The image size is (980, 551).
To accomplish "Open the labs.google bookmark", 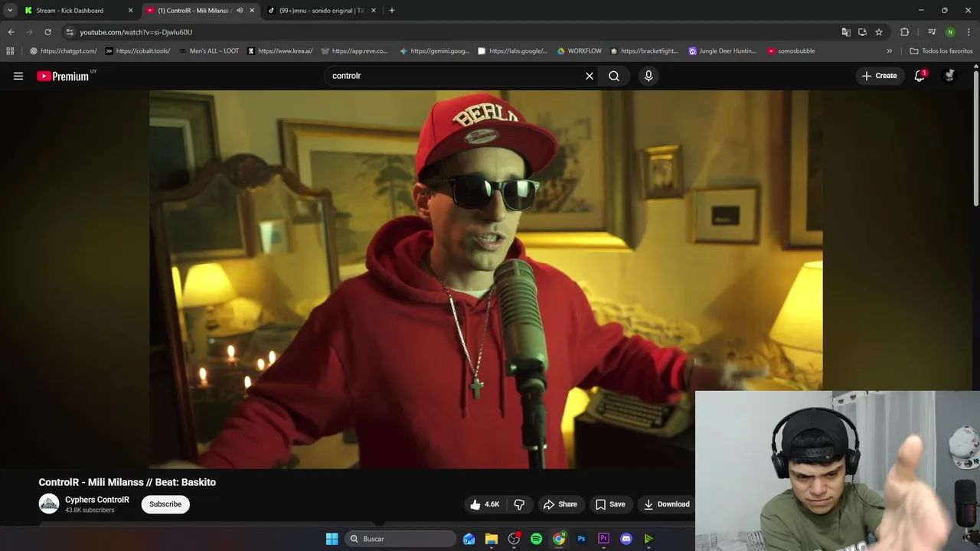I will pyautogui.click(x=512, y=51).
